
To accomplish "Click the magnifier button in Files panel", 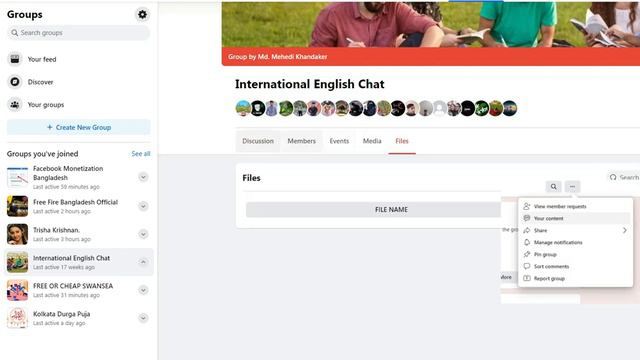I will [x=553, y=187].
